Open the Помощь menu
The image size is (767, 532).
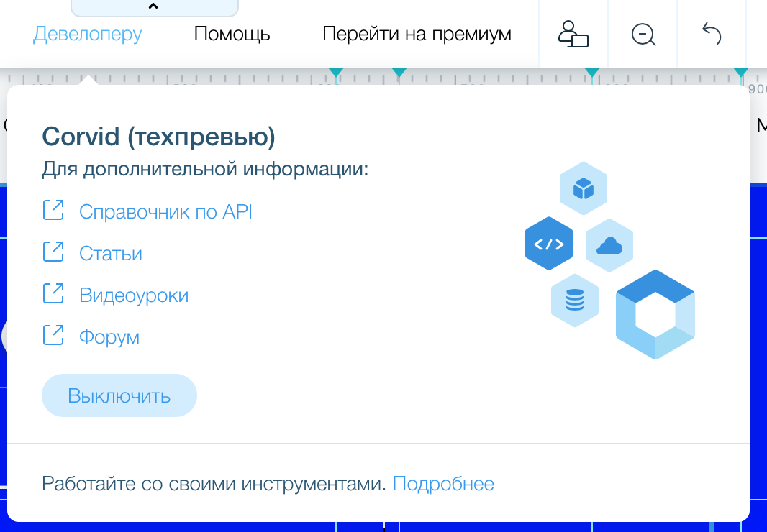pos(232,35)
